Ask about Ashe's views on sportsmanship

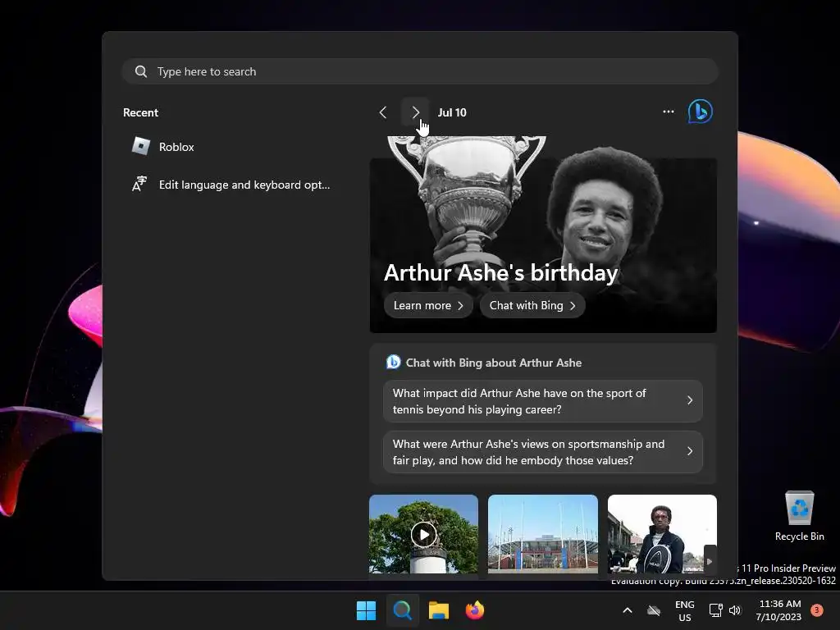[x=543, y=452]
